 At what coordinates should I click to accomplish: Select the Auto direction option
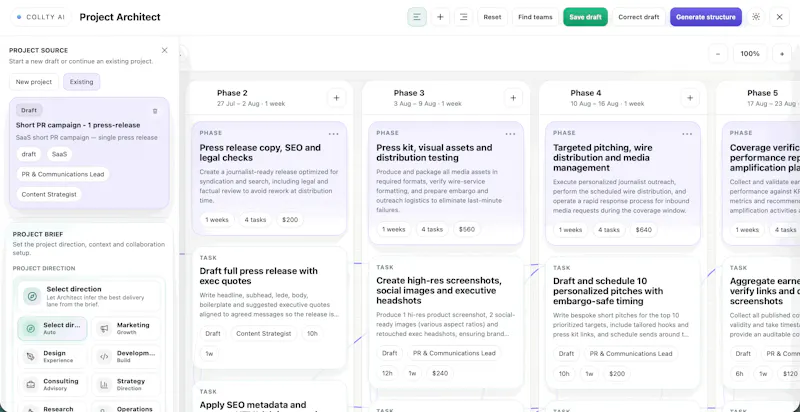[x=53, y=328]
